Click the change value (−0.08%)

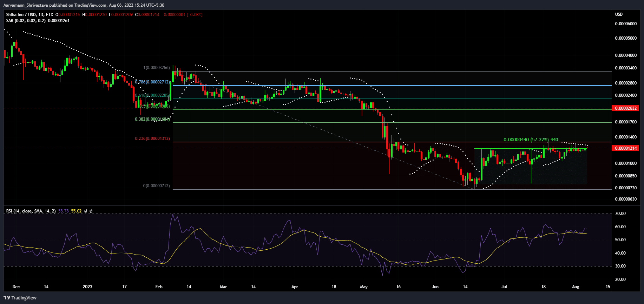click(x=195, y=15)
